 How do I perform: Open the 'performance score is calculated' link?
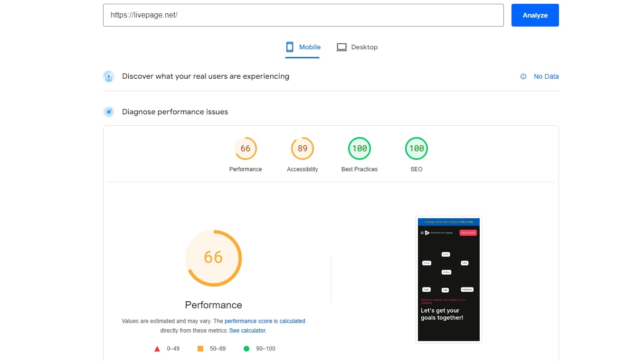265,321
